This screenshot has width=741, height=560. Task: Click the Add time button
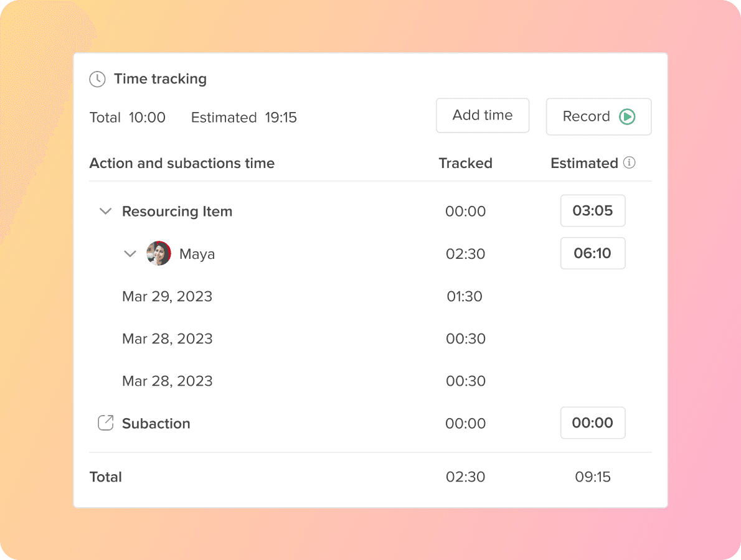coord(482,115)
